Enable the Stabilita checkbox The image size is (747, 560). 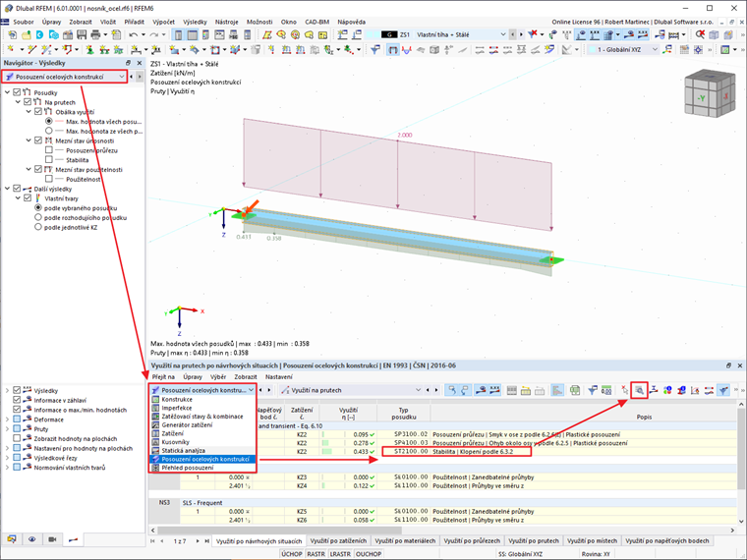click(x=48, y=159)
